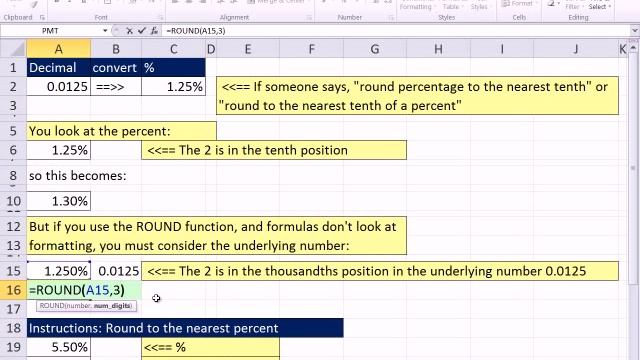640x360 pixels.
Task: Select row 10 header
Action: coord(13,201)
